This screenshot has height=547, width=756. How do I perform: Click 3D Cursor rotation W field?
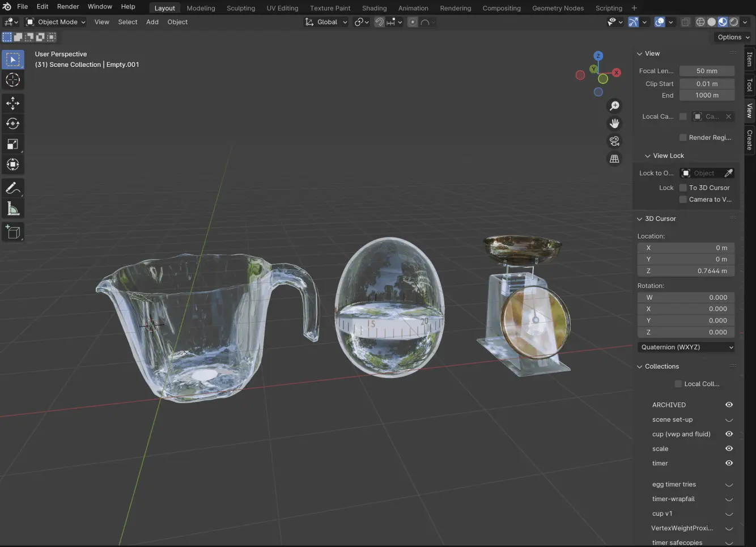686,297
